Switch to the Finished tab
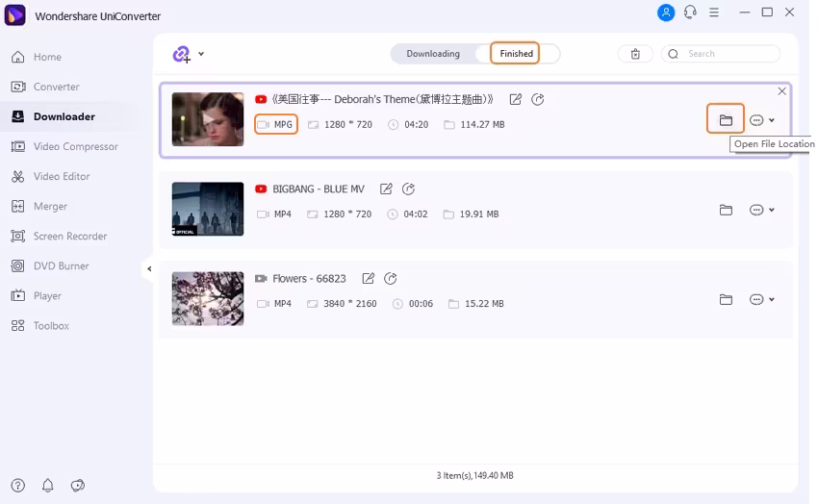 [516, 54]
